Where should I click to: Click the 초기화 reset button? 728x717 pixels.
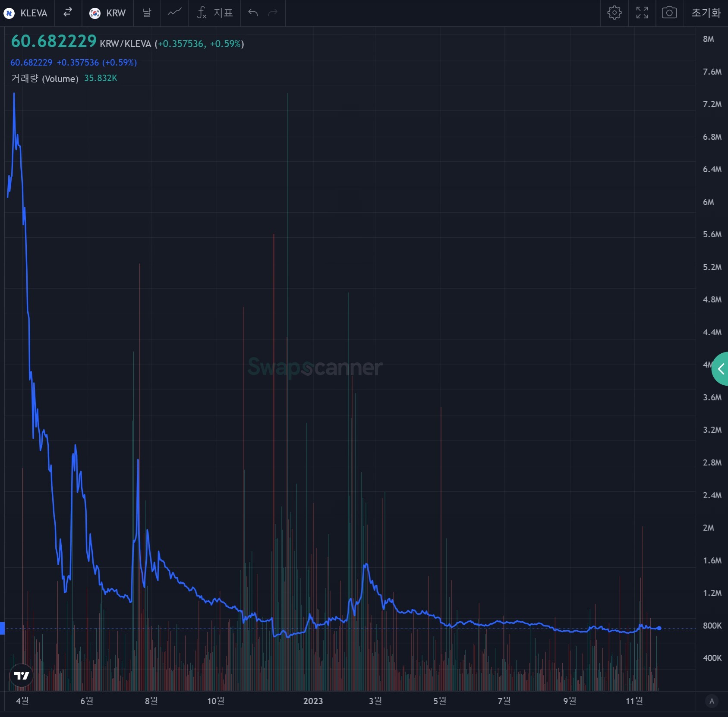click(x=706, y=13)
